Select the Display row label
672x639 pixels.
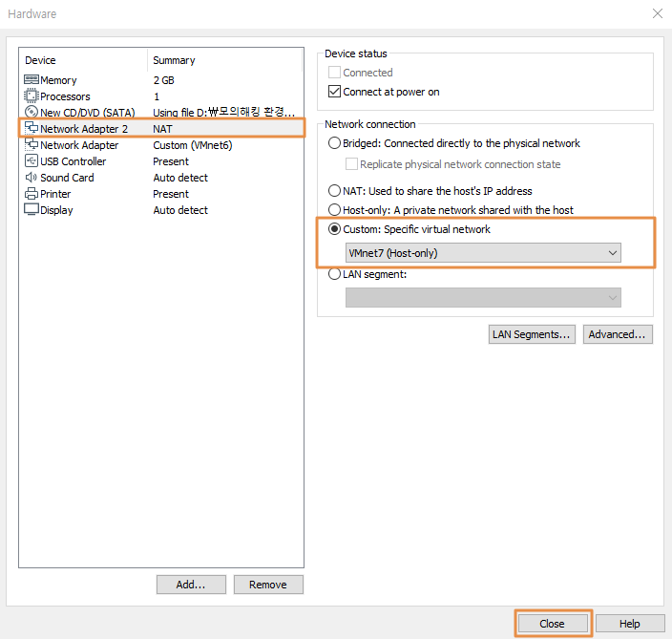[x=56, y=210]
